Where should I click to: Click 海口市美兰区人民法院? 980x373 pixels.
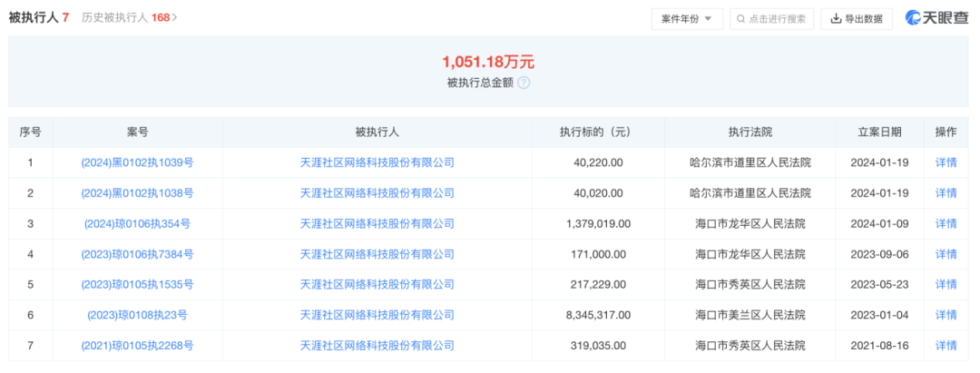(750, 315)
